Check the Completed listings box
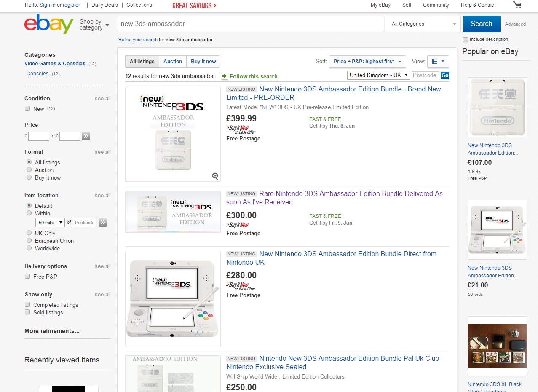The height and width of the screenshot is (392, 538). click(28, 305)
